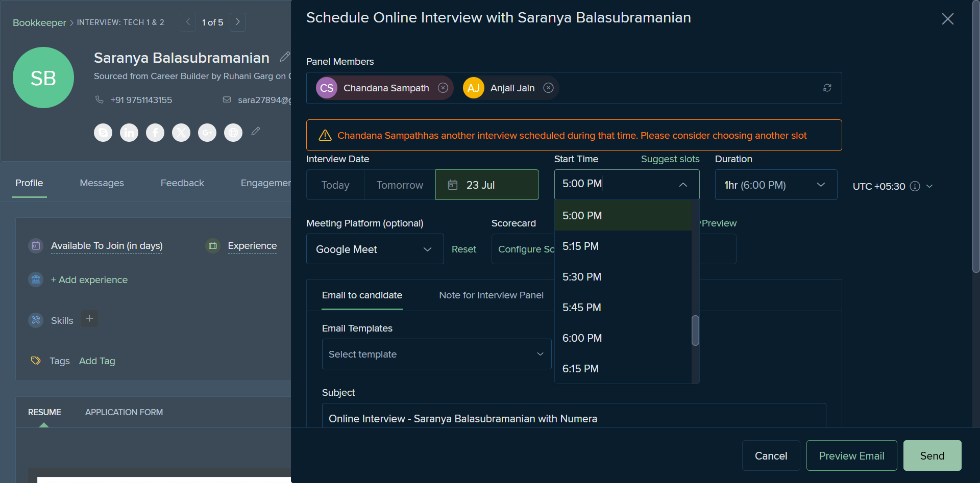Choose 6:15 PM start time option
This screenshot has width=980, height=483.
pos(623,368)
